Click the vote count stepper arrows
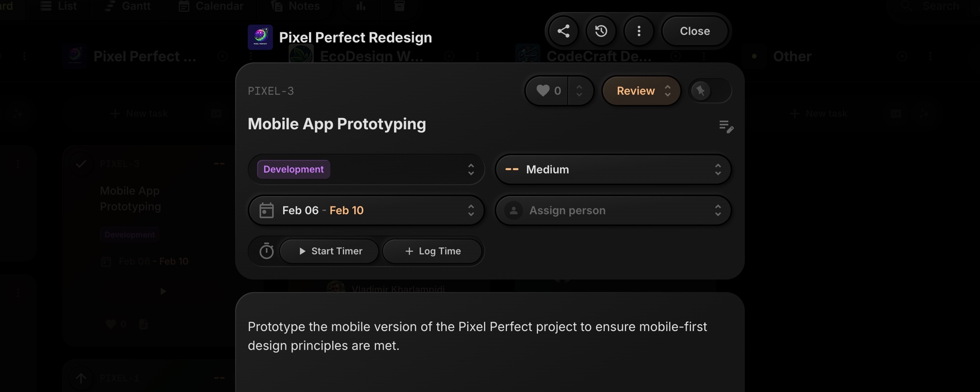This screenshot has width=980, height=392. tap(579, 91)
